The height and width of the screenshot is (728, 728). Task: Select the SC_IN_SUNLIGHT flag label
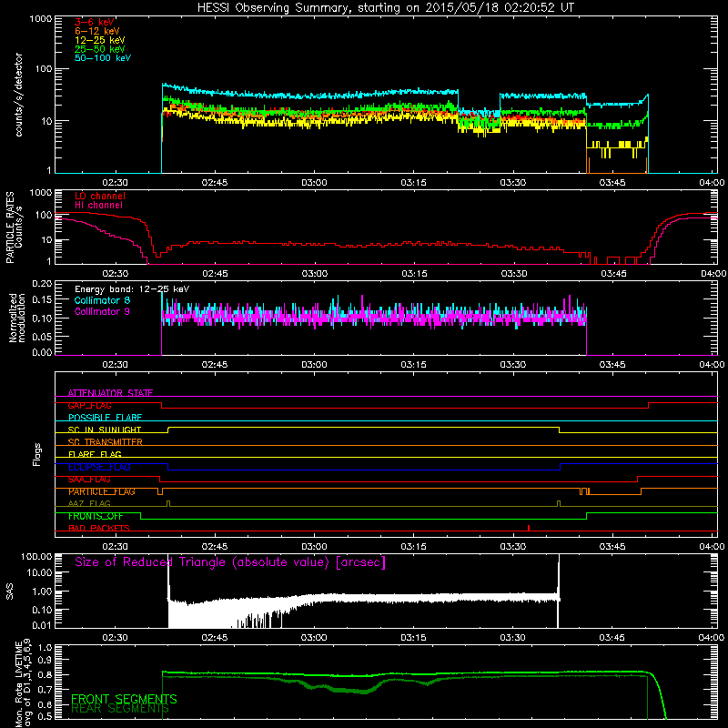[105, 430]
